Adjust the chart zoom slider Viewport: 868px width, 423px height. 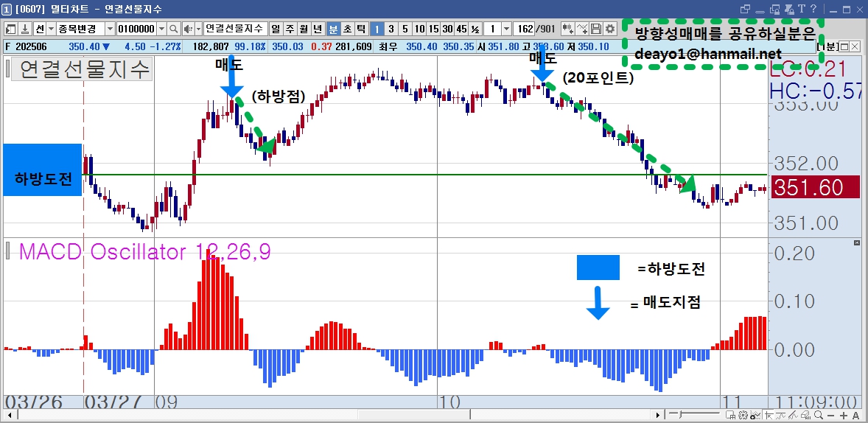[680, 415]
